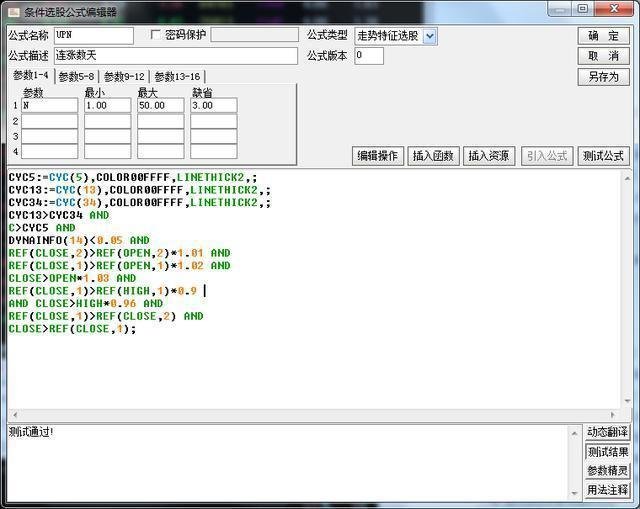Click 另存为 to save as
This screenshot has width=640, height=509.
(603, 77)
